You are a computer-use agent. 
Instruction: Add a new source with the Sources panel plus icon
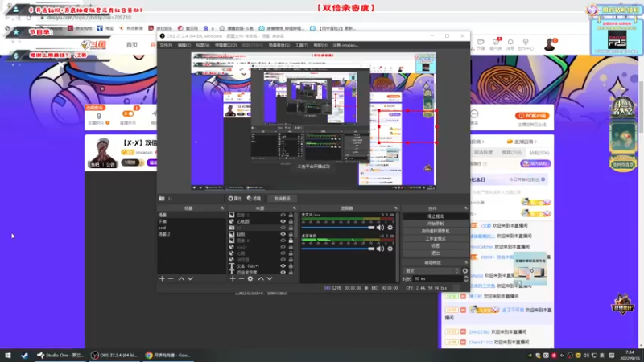click(x=233, y=278)
